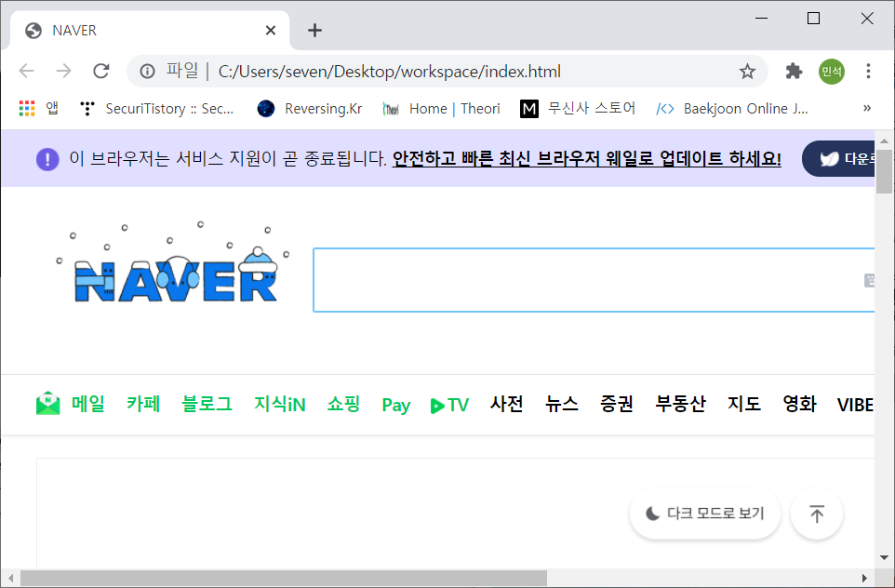Click the address bar URL text
The width and height of the screenshot is (895, 588).
(389, 72)
